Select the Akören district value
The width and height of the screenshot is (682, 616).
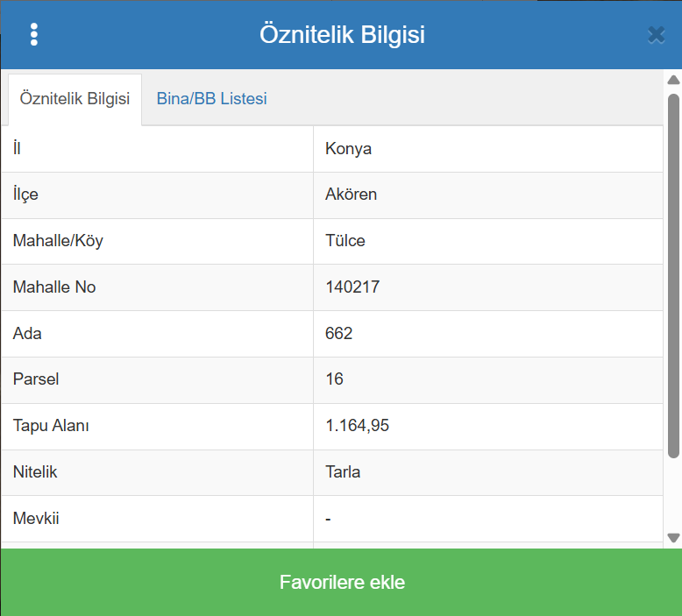tap(351, 195)
